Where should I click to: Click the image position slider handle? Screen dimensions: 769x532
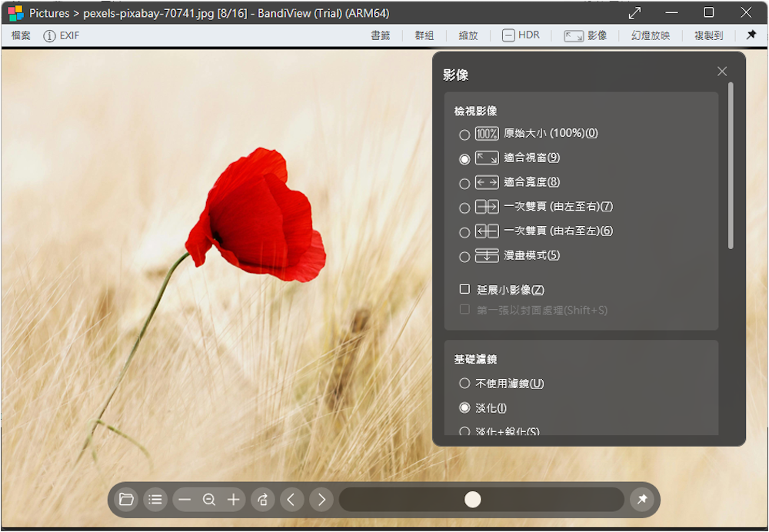473,500
